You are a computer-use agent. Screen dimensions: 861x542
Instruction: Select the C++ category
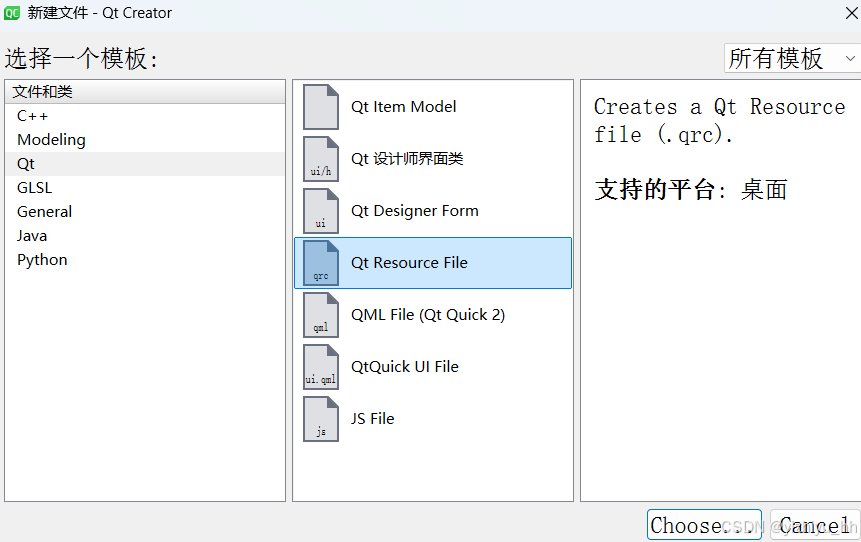(x=145, y=116)
